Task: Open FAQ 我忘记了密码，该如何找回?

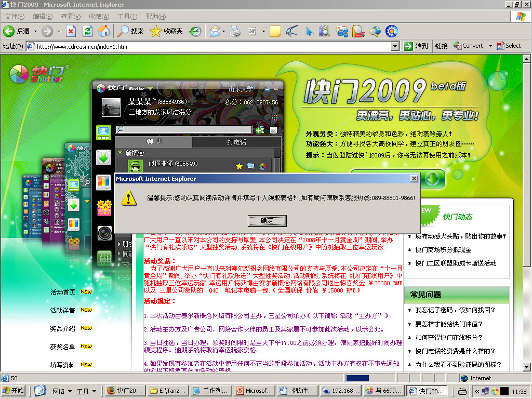Action: pos(455,310)
